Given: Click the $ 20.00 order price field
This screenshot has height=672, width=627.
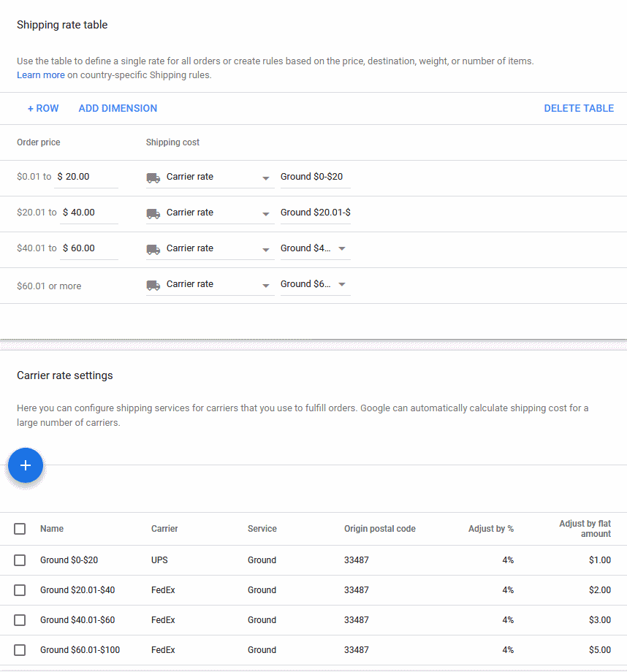Looking at the screenshot, I should pos(86,177).
